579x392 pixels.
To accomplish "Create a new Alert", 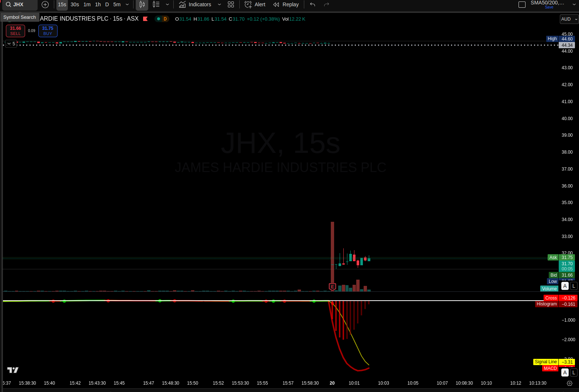I will point(255,5).
